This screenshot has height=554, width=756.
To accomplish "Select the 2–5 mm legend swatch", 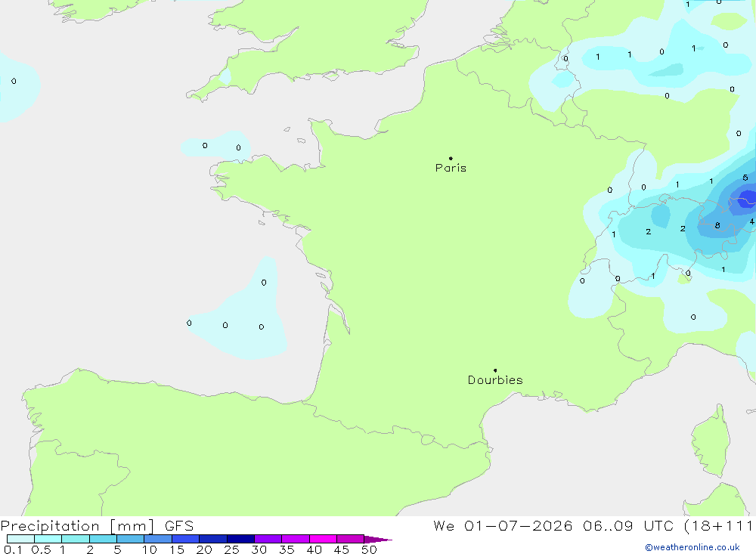I will 103,539.
